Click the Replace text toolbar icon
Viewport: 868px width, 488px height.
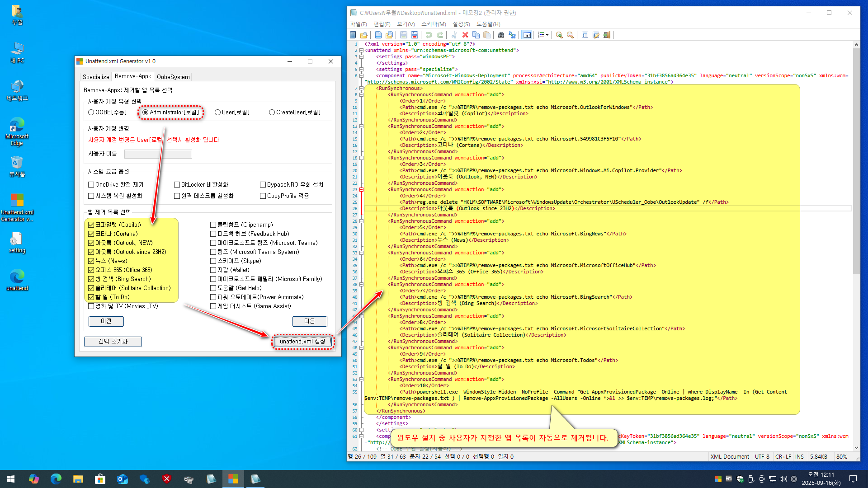512,35
